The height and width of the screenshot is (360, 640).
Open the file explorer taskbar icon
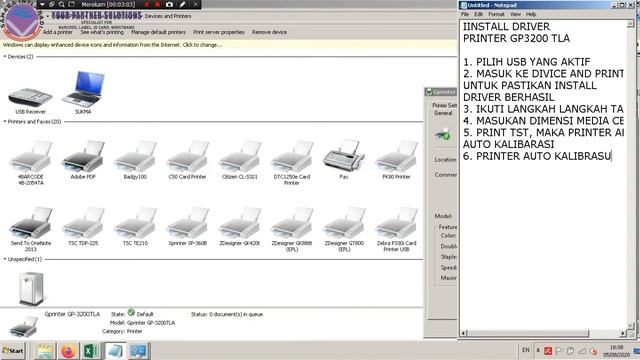coord(45,351)
